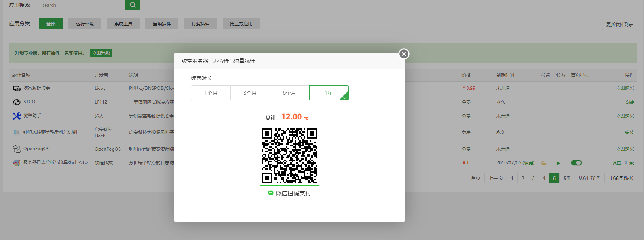Click the 到期时间 column header
Screen dimensions: 644x240
point(505,75)
